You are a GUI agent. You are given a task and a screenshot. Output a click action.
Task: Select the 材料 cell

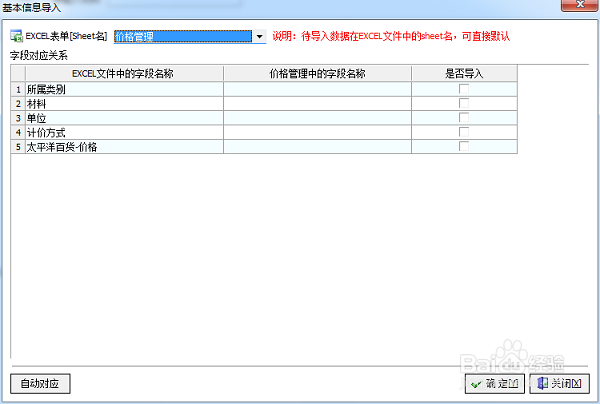[124, 104]
